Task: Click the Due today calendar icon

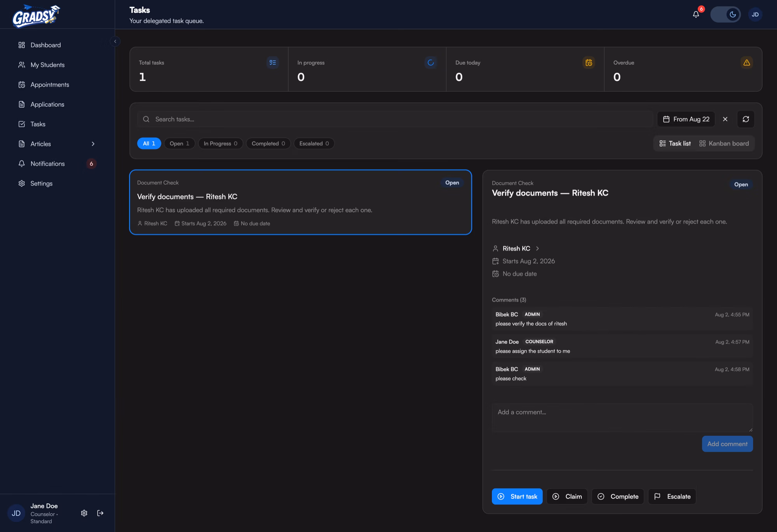Action: 589,63
